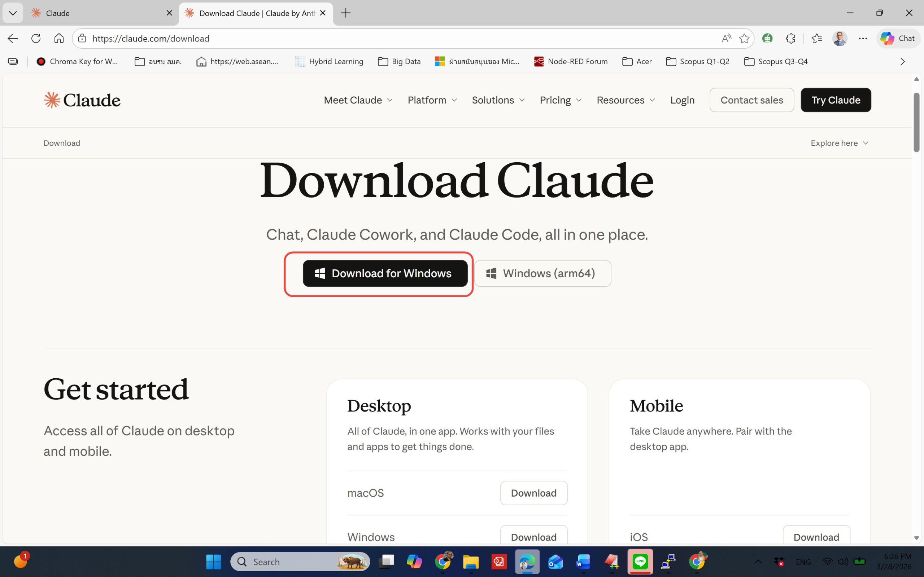This screenshot has width=924, height=577.
Task: Click the Read aloud icon in address bar
Action: [726, 38]
